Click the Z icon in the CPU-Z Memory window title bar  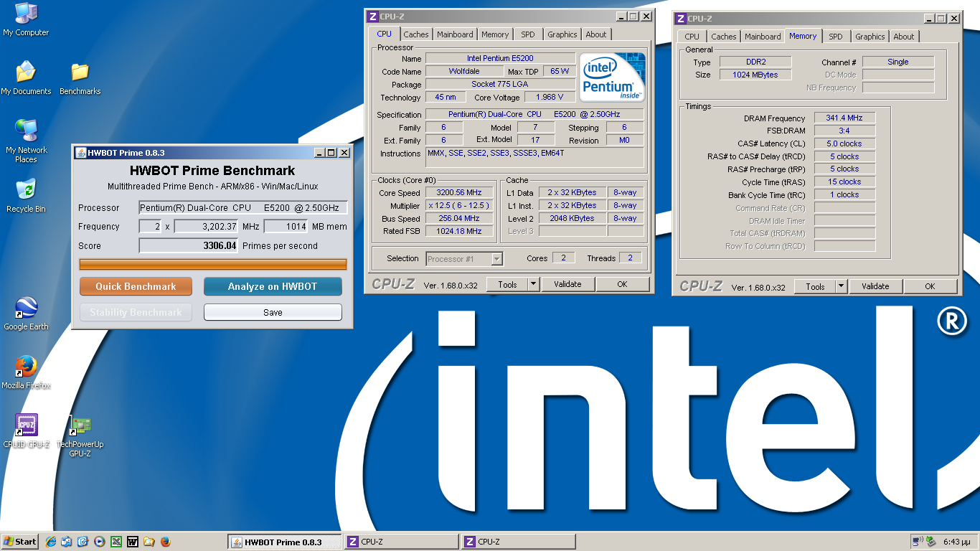(680, 19)
